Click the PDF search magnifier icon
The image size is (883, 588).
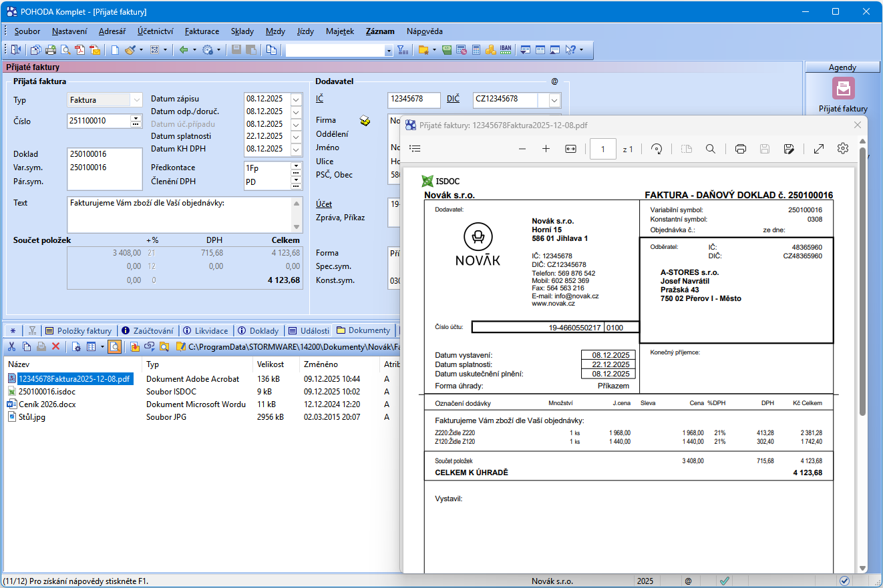coord(711,149)
